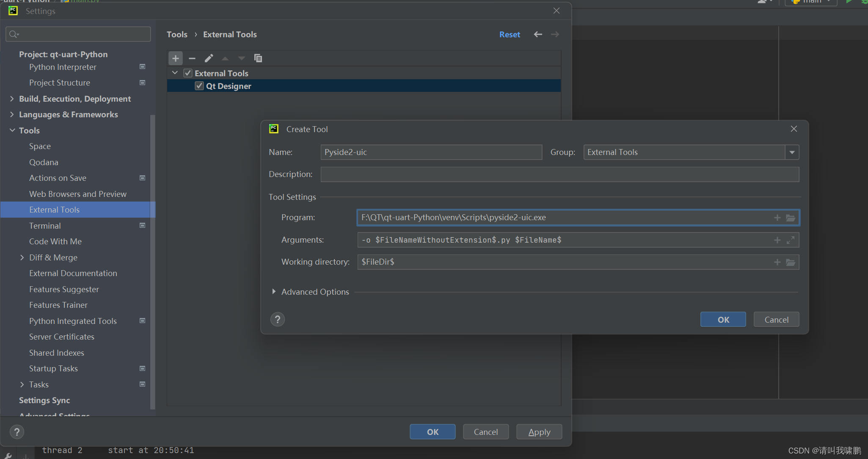Viewport: 868px width, 459px height.
Task: Click the remove tool minus icon
Action: pos(192,58)
